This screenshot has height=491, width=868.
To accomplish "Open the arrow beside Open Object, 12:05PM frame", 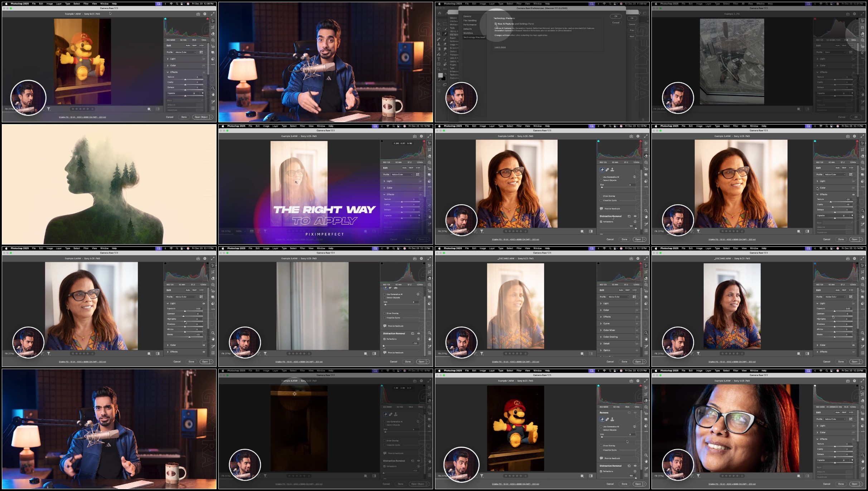I will pyautogui.click(x=211, y=117).
